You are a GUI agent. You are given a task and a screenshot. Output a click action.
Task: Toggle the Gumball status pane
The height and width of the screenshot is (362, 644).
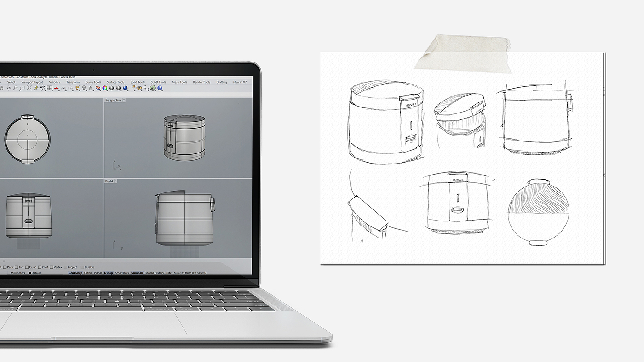click(x=137, y=273)
